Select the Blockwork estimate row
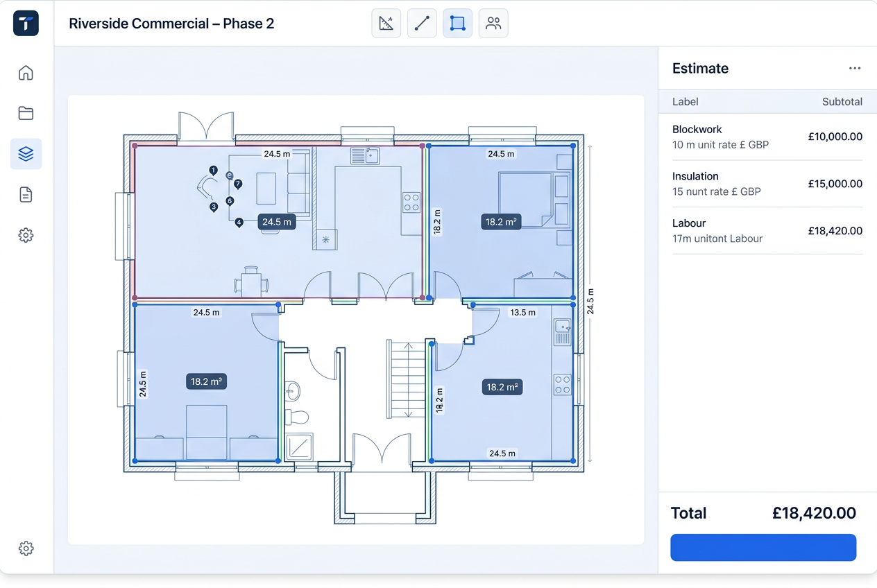This screenshot has height=588, width=877. [x=767, y=137]
